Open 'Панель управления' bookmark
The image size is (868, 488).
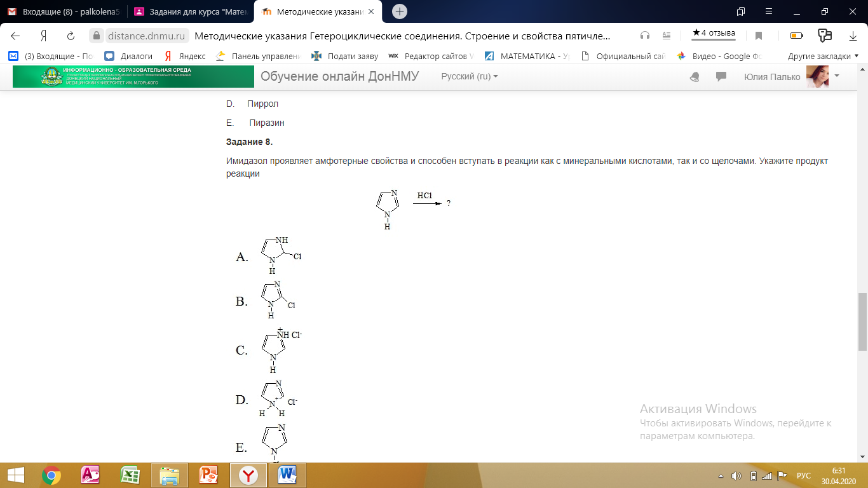pos(258,56)
